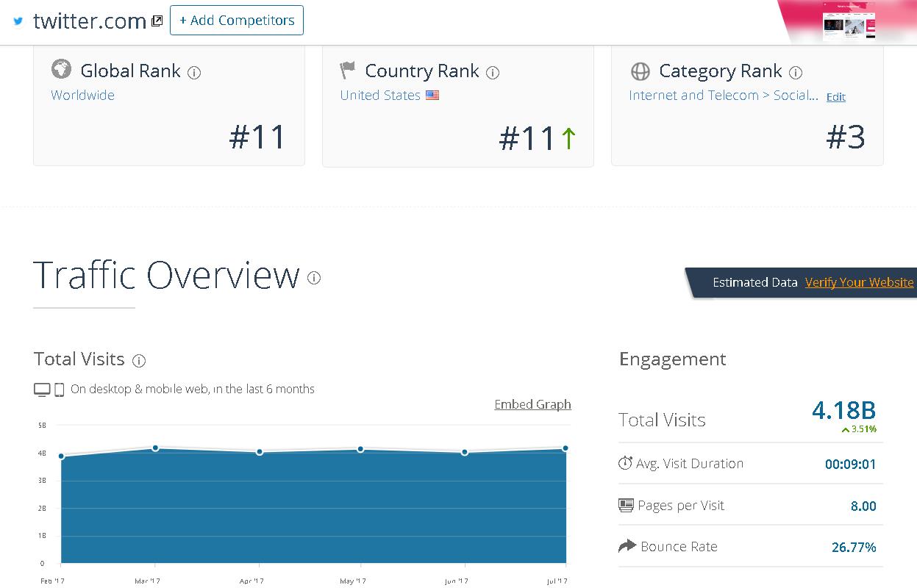Click the mobile device icon
Image resolution: width=917 pixels, height=588 pixels.
coord(60,390)
